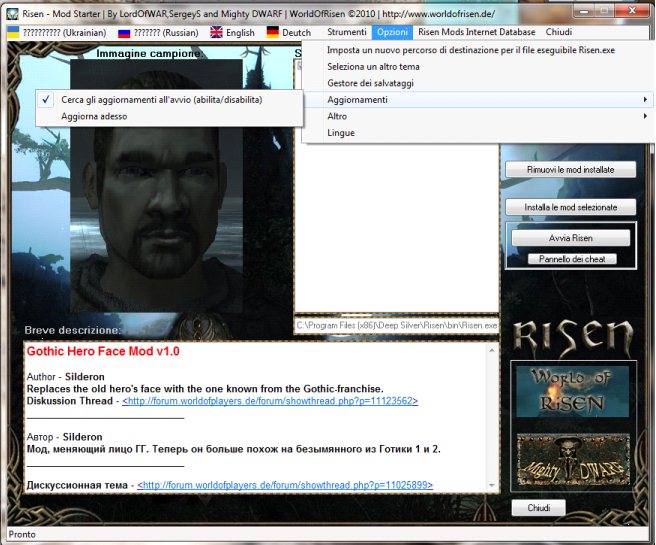Image resolution: width=656 pixels, height=545 pixels.
Task: Click the bottom Chiudi button
Action: 539,507
